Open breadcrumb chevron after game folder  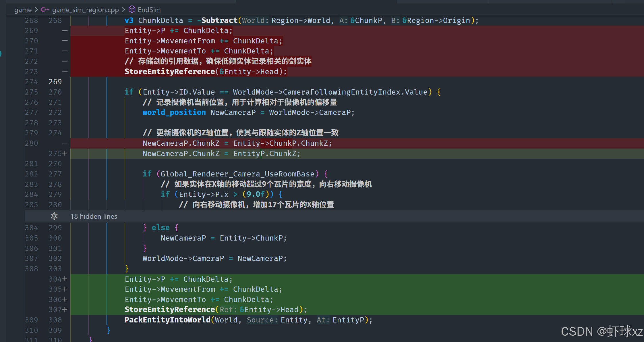tap(36, 10)
